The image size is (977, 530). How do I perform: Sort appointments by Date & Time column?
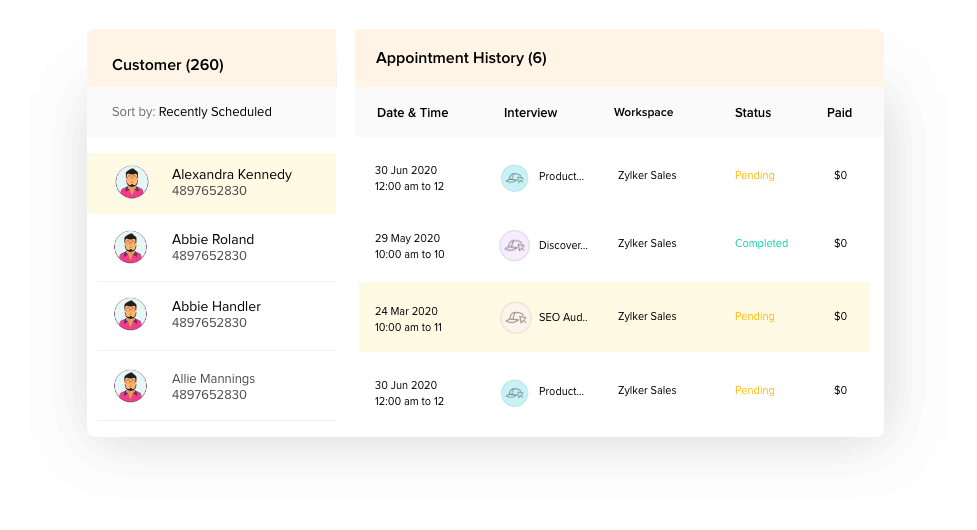tap(412, 113)
